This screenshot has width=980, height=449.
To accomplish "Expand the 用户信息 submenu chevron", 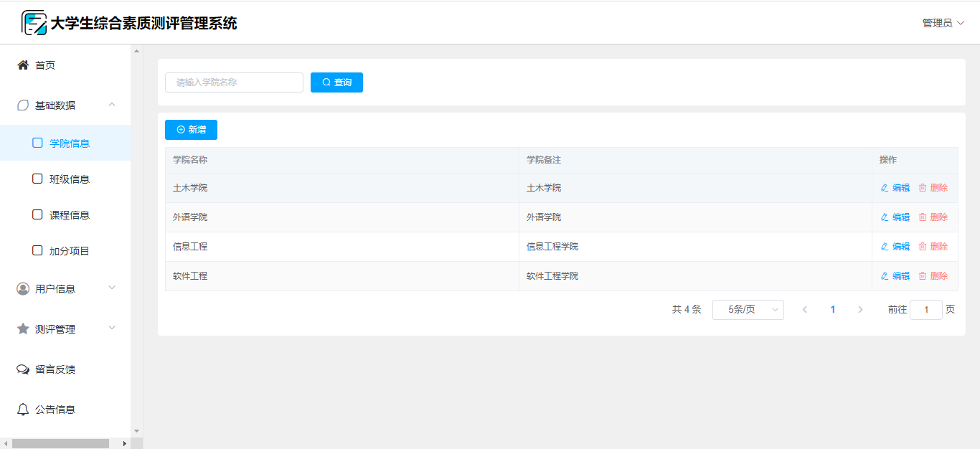I will (x=112, y=288).
